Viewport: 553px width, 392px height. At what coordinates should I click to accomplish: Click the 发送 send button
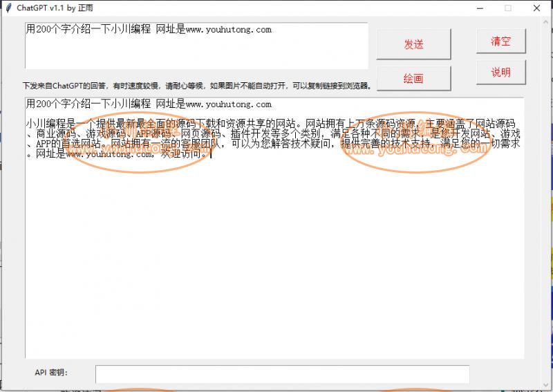(413, 44)
